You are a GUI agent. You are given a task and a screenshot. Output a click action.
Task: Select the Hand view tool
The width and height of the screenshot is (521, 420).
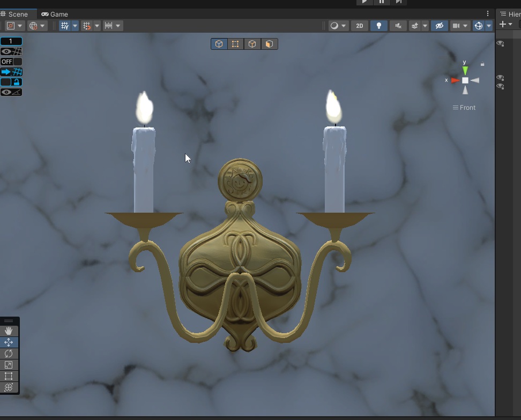tap(9, 331)
